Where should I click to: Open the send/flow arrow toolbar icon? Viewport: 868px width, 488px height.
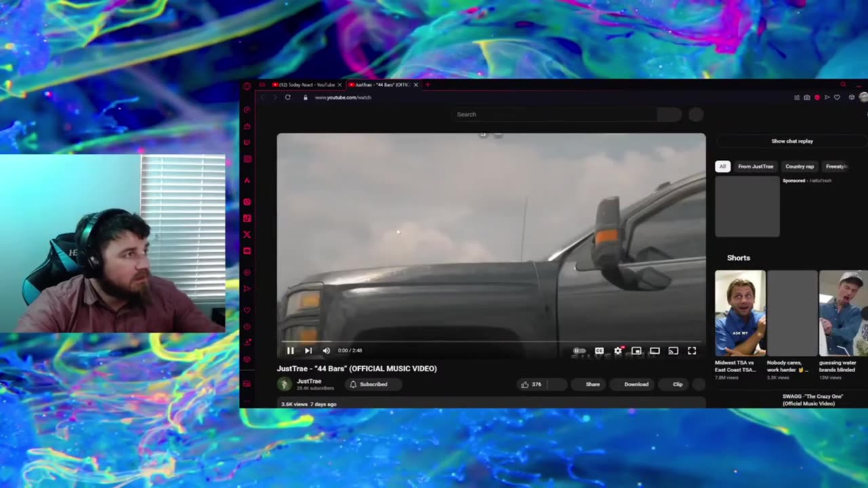point(827,98)
